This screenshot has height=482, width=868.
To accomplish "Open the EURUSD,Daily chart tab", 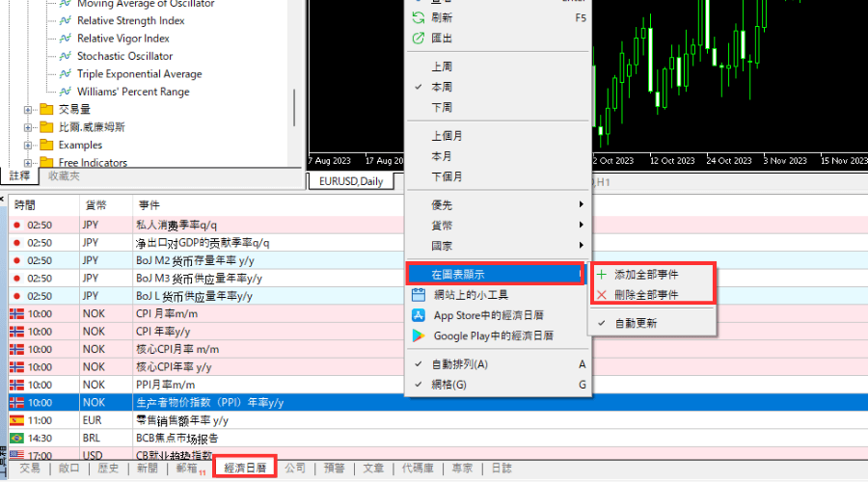I will pyautogui.click(x=351, y=181).
